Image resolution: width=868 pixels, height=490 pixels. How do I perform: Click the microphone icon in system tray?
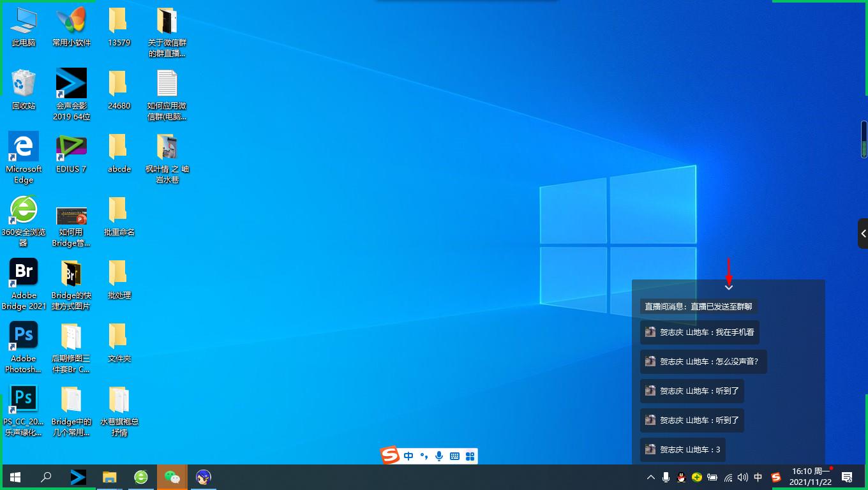click(666, 477)
